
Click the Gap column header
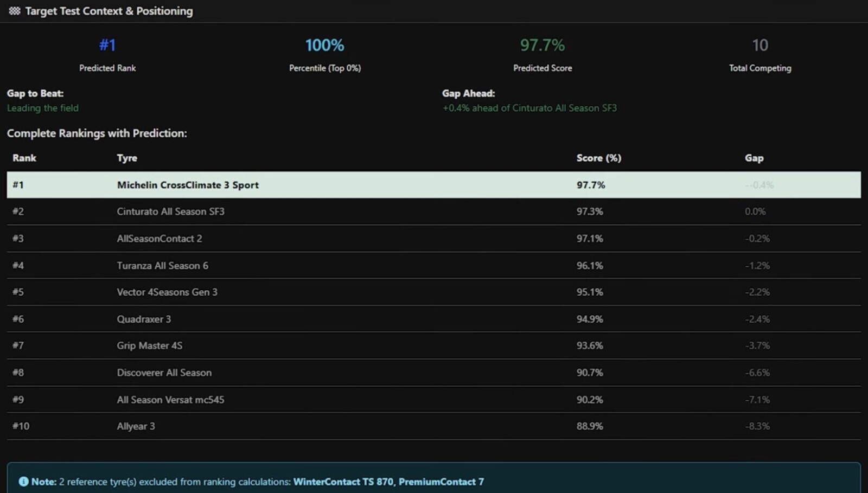[754, 158]
